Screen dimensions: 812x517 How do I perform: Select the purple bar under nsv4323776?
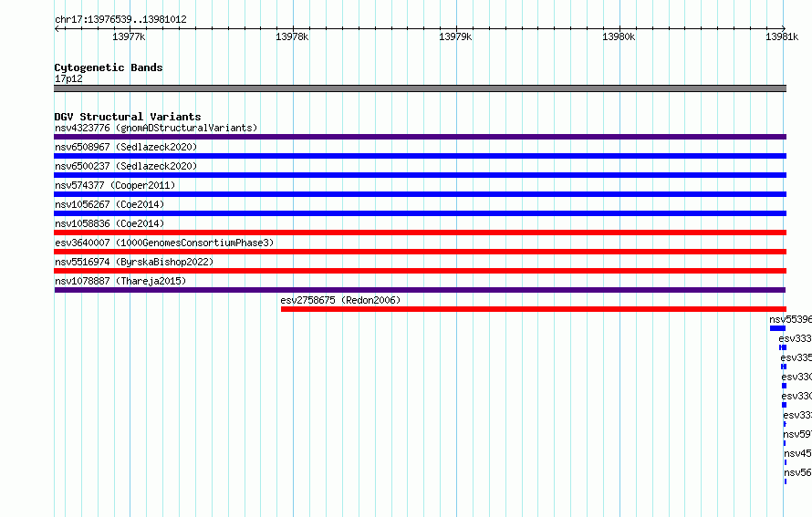[420, 137]
